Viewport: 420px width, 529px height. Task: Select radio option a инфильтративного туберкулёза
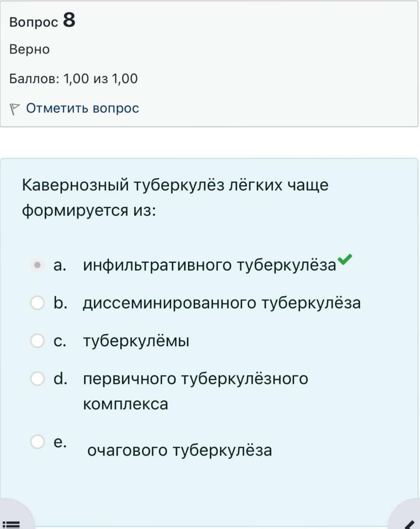click(37, 265)
